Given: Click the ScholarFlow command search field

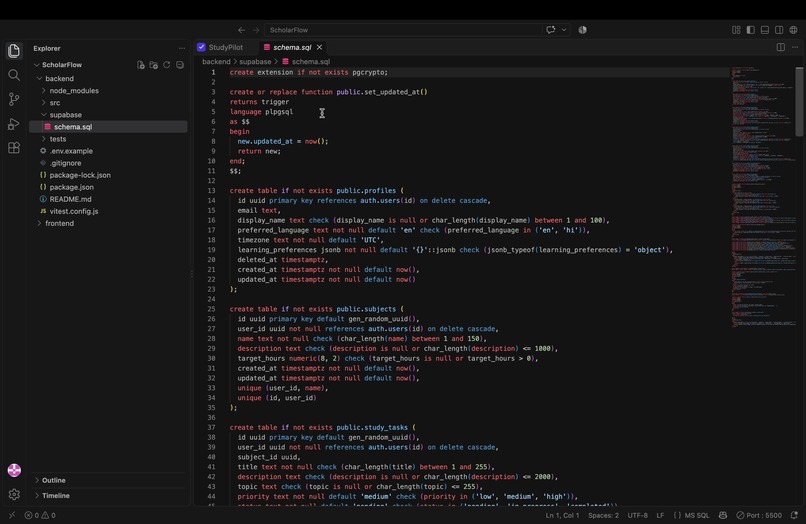Looking at the screenshot, I should click(x=402, y=30).
